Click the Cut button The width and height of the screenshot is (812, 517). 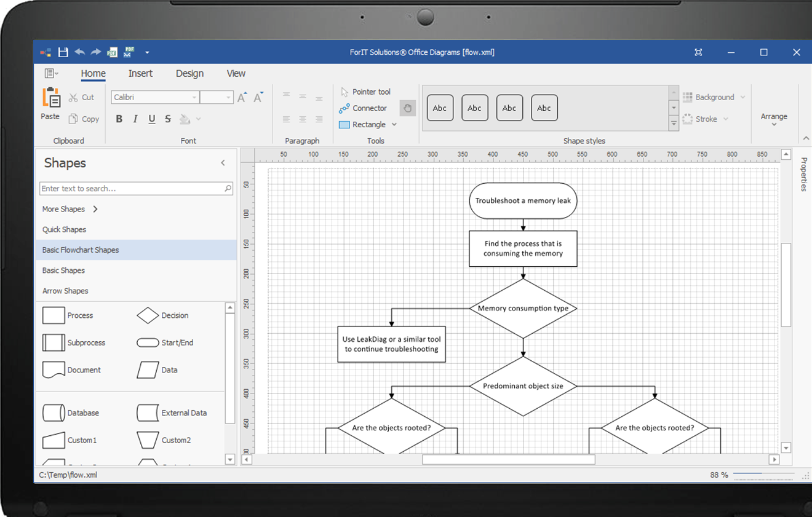tap(82, 97)
